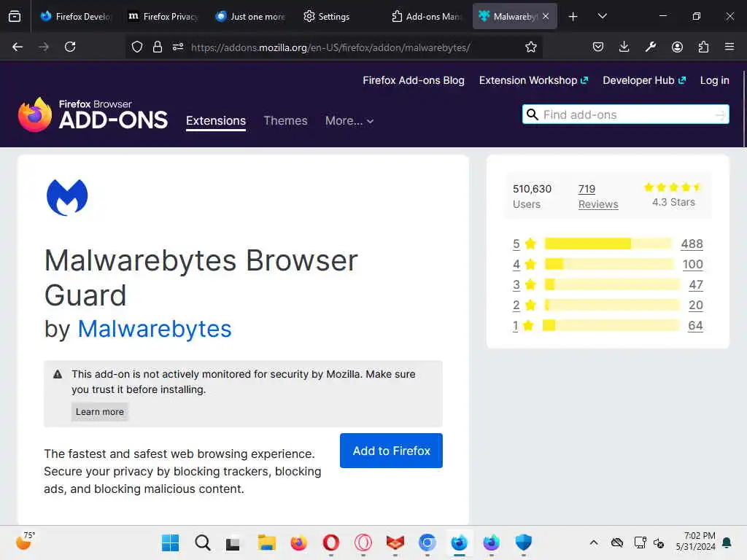Open the extensions puzzle icon in toolbar

click(703, 47)
